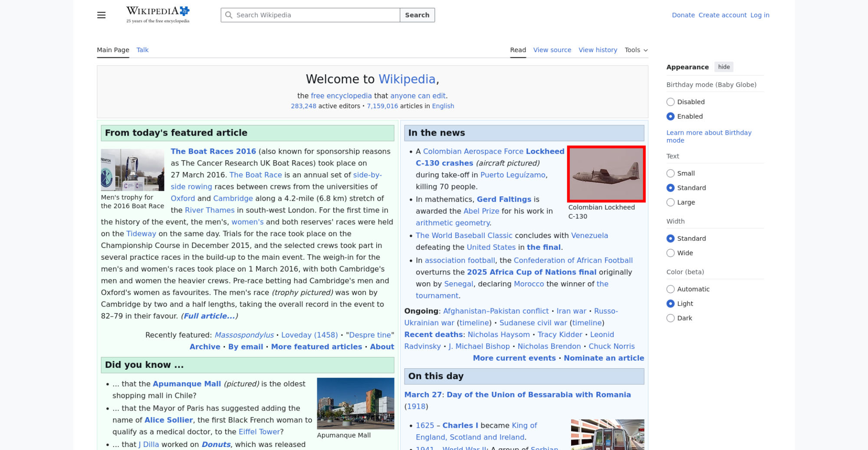868x450 pixels.
Task: Open the View history tab
Action: click(598, 50)
